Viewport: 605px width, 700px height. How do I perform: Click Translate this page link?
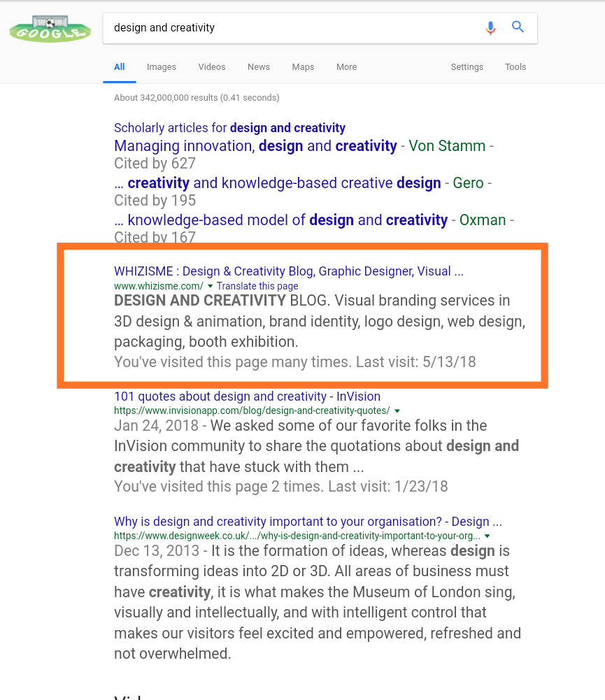tap(257, 286)
